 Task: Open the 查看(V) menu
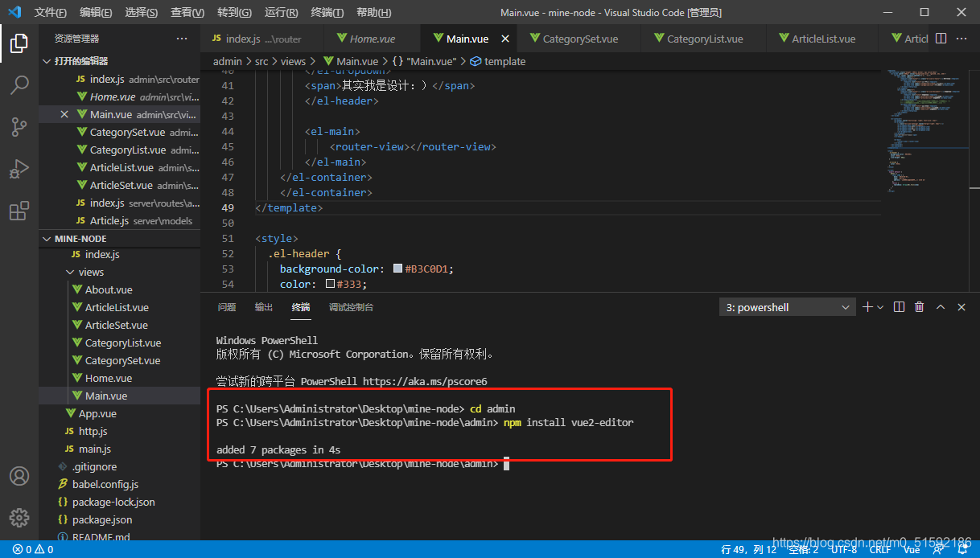point(187,13)
